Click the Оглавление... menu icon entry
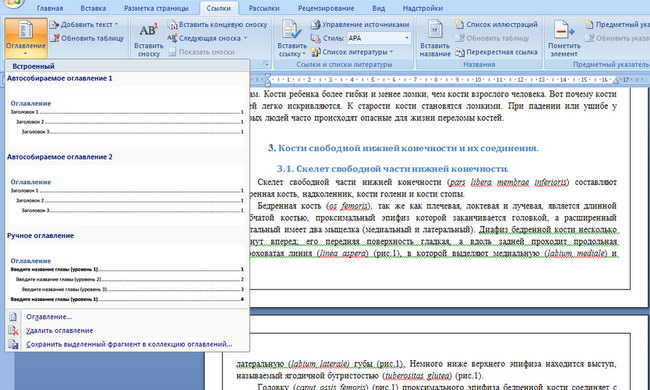The height and width of the screenshot is (390, 650). (x=13, y=317)
